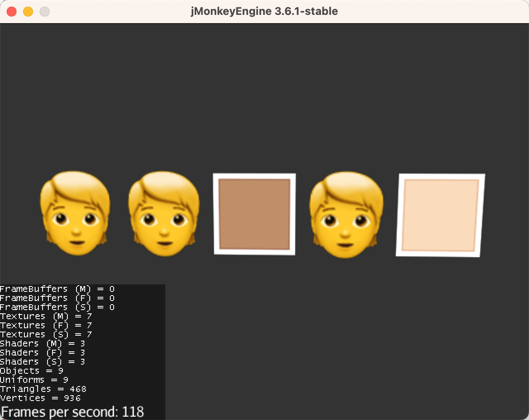Click the 'Shaders (M) = 3' stat line
Viewport: 529px width, 420px height.
43,344
